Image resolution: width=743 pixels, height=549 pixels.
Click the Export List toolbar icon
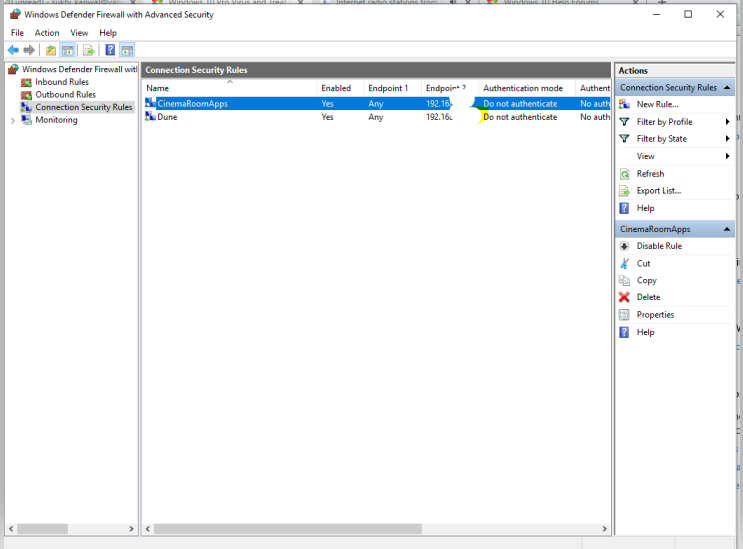click(x=88, y=50)
